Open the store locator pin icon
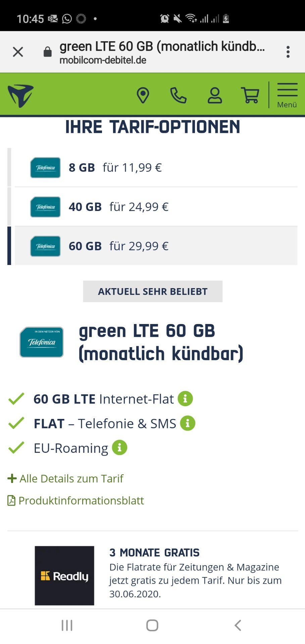The width and height of the screenshot is (305, 644). pyautogui.click(x=143, y=95)
